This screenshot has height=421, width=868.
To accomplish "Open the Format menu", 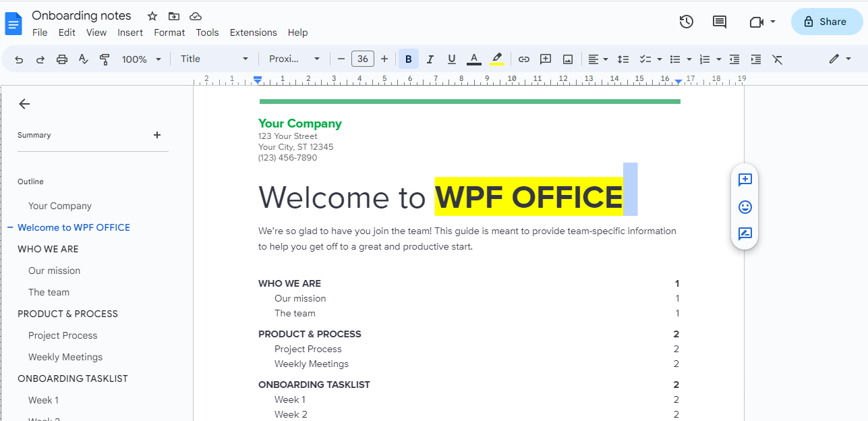I will click(169, 32).
